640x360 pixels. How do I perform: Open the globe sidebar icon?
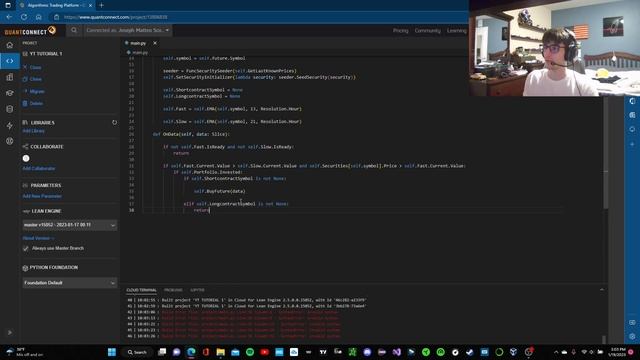click(10, 141)
